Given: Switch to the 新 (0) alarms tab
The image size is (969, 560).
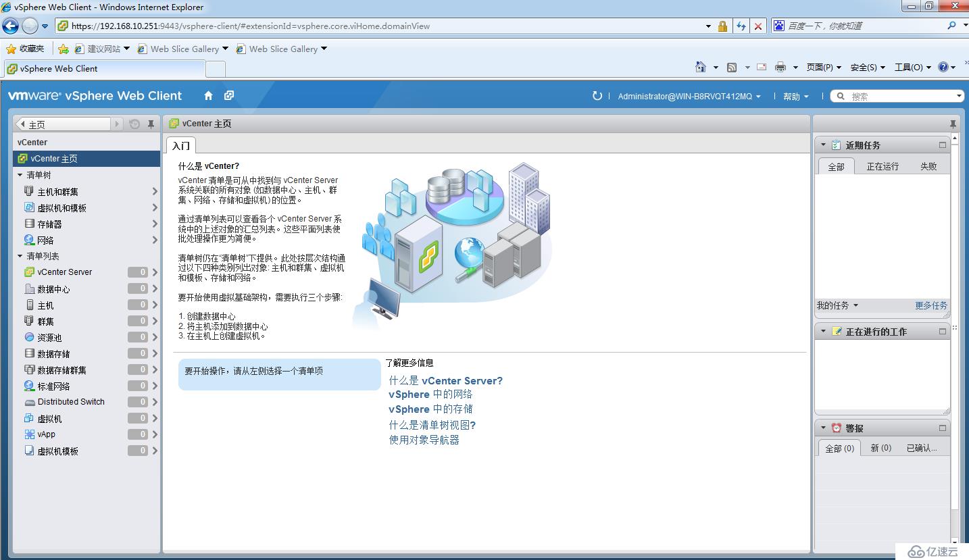Looking at the screenshot, I should pyautogui.click(x=880, y=448).
